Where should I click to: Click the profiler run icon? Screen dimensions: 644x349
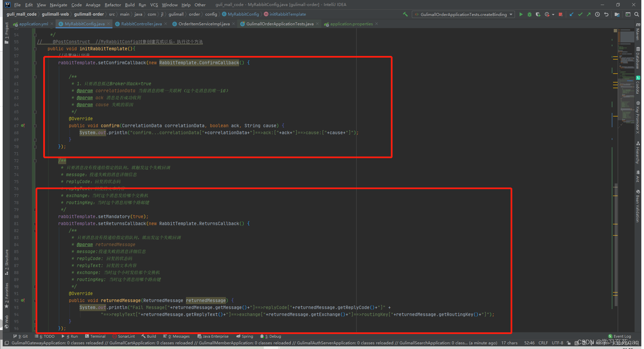pos(547,14)
